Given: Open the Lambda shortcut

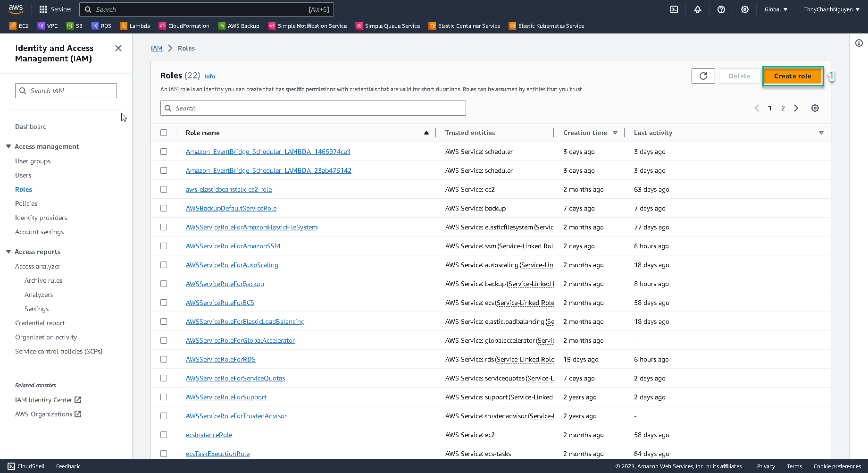Looking at the screenshot, I should 135,26.
